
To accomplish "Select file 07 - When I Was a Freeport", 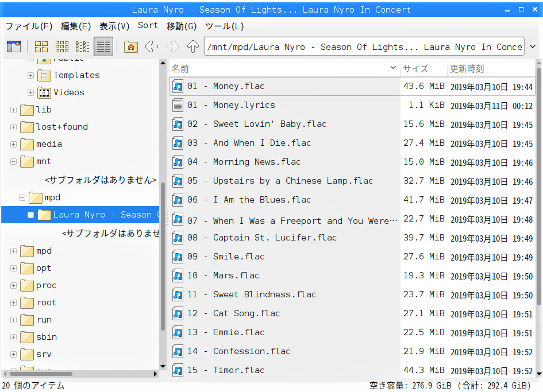I will (x=353, y=219).
